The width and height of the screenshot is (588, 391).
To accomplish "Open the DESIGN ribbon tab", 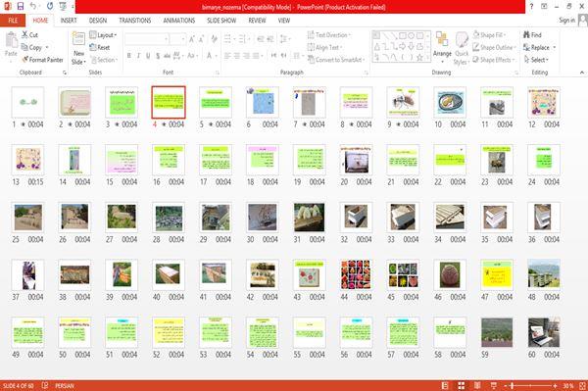I will coord(97,21).
